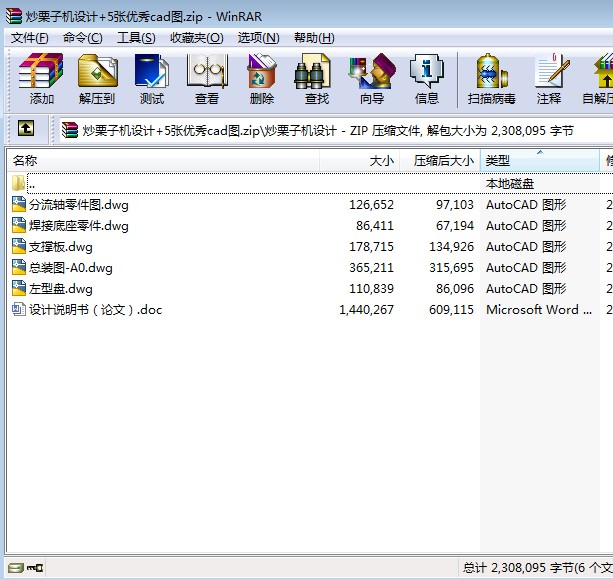The width and height of the screenshot is (613, 579).
Task: Click the icon of 焊接底座零件.dwg
Action: click(19, 226)
